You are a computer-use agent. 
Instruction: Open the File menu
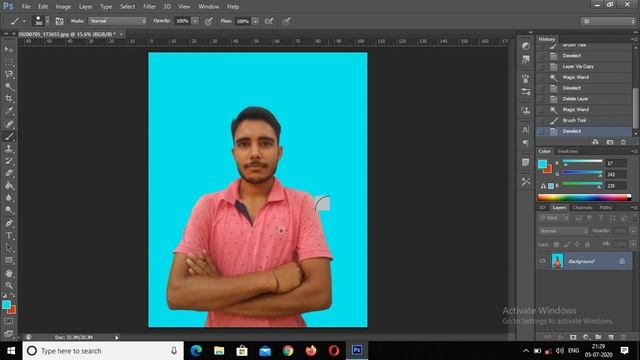pyautogui.click(x=26, y=7)
